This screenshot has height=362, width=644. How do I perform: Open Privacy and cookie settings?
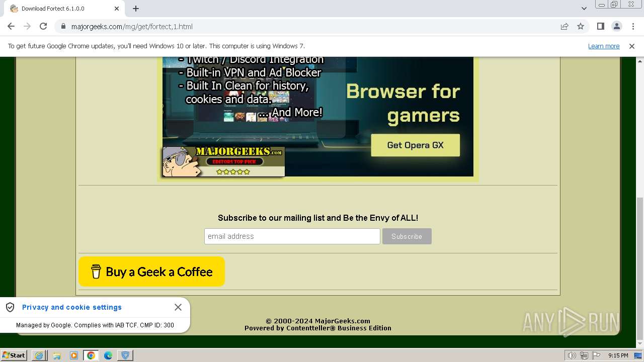click(x=72, y=307)
